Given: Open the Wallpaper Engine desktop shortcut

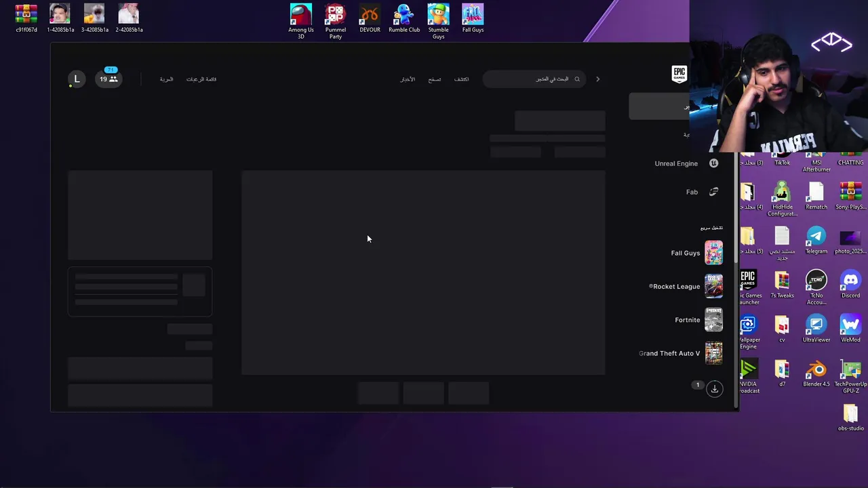Looking at the screenshot, I should [x=748, y=331].
